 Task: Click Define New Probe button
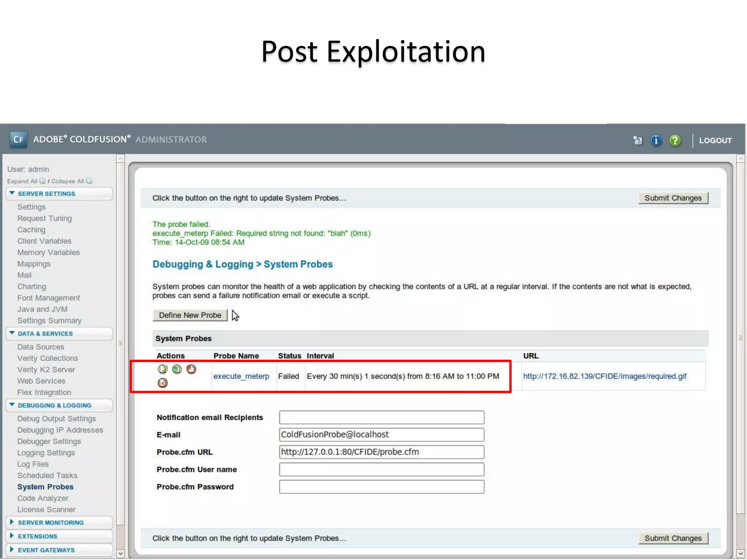190,315
